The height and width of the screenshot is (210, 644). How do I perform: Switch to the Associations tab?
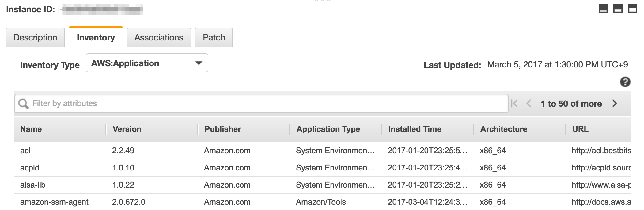[159, 37]
